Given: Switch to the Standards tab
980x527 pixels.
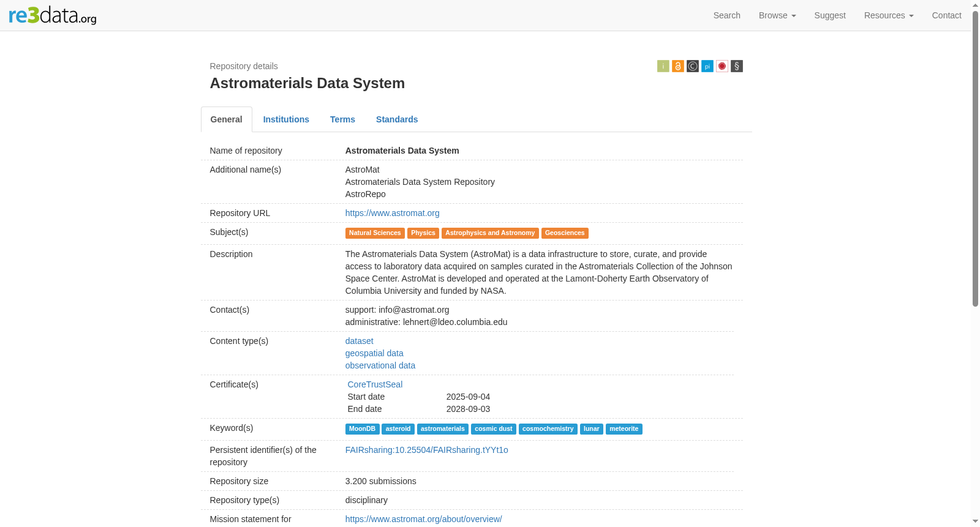Looking at the screenshot, I should 397,119.
